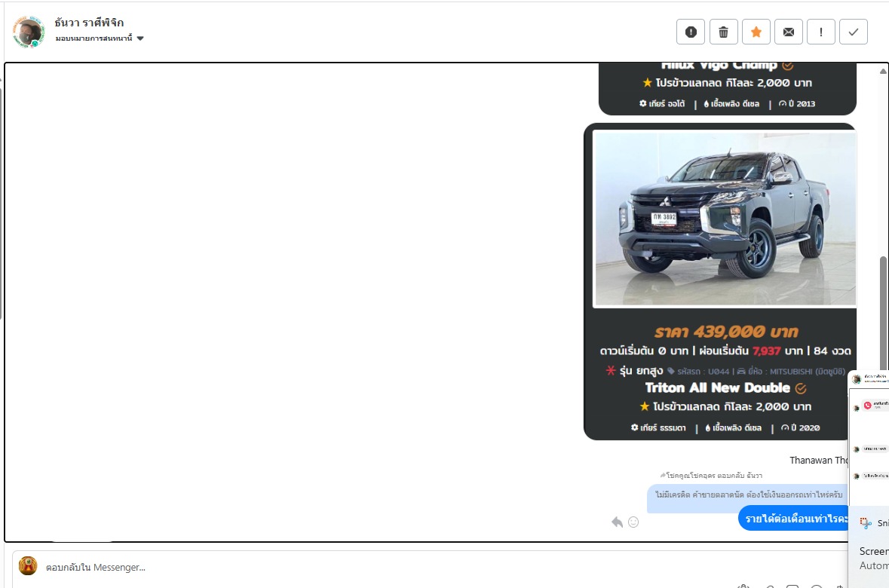This screenshot has height=588, width=889.
Task: Click the verified checkmark beside Triton title
Action: point(801,388)
